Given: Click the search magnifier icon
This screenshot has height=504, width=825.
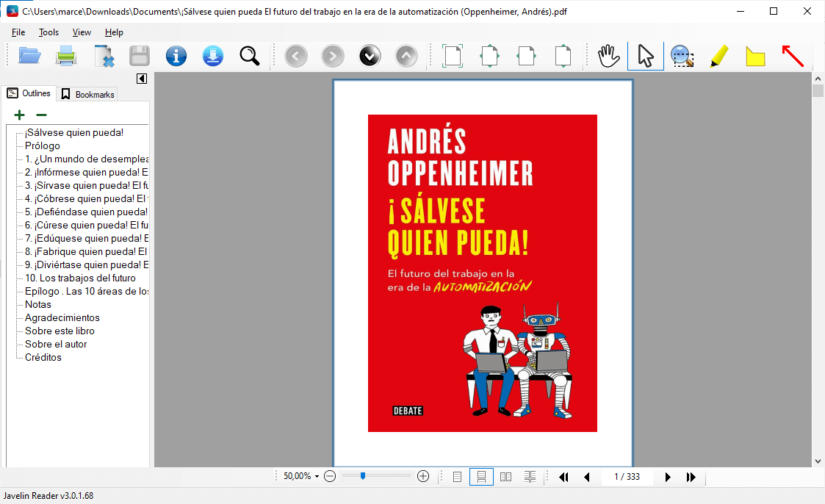Looking at the screenshot, I should pos(250,56).
